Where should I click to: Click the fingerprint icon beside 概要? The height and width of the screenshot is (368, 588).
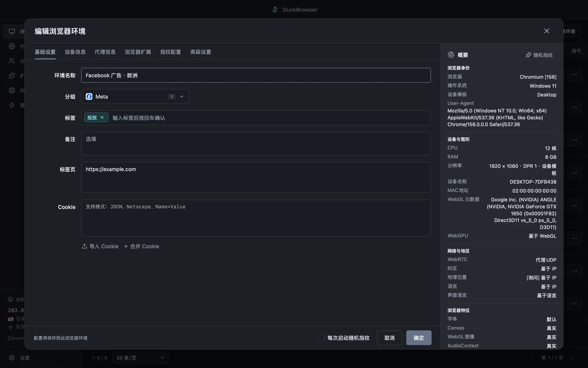tap(451, 55)
